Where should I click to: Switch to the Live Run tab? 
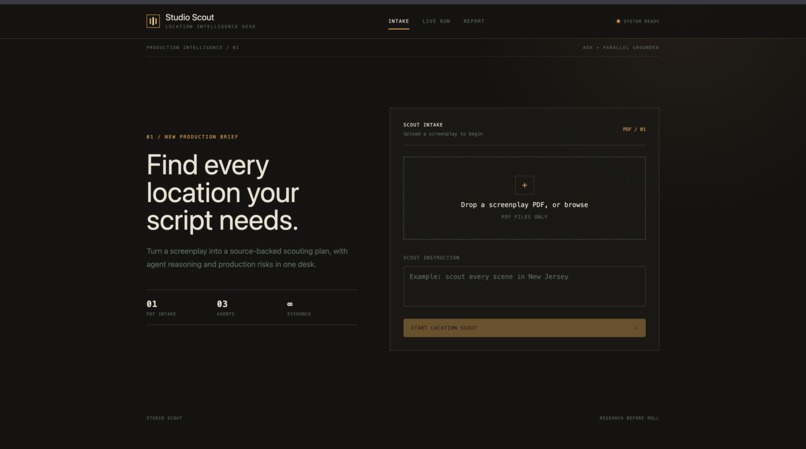point(436,22)
